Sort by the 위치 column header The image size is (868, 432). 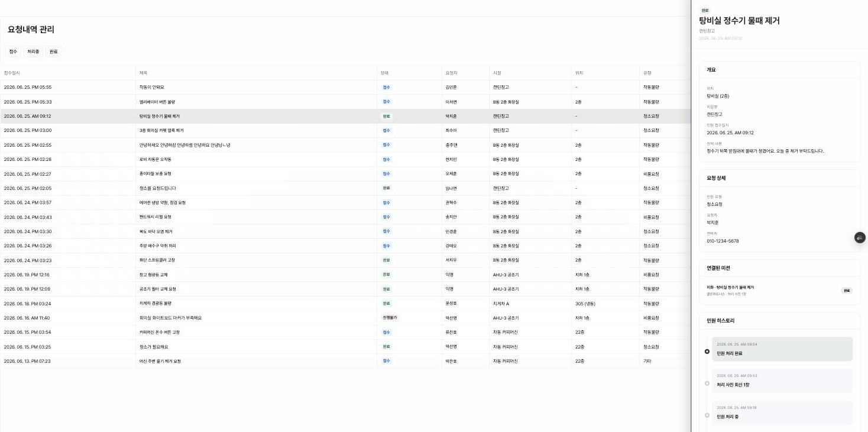point(579,73)
